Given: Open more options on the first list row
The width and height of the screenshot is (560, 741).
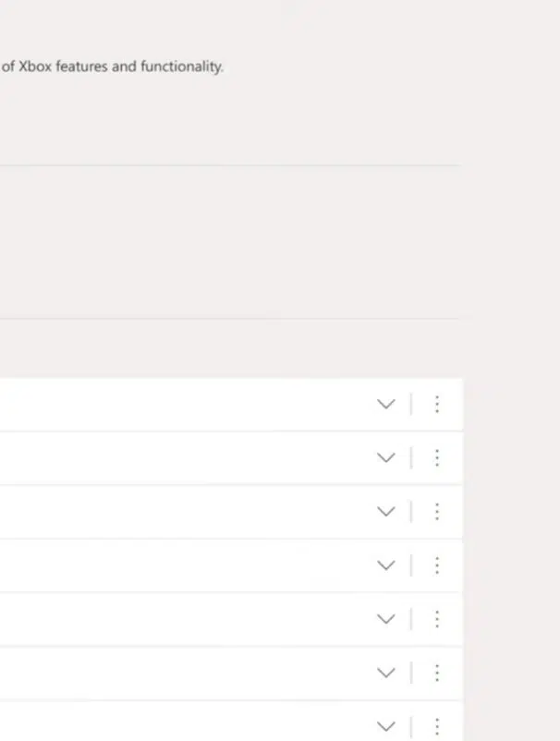Looking at the screenshot, I should click(x=436, y=404).
